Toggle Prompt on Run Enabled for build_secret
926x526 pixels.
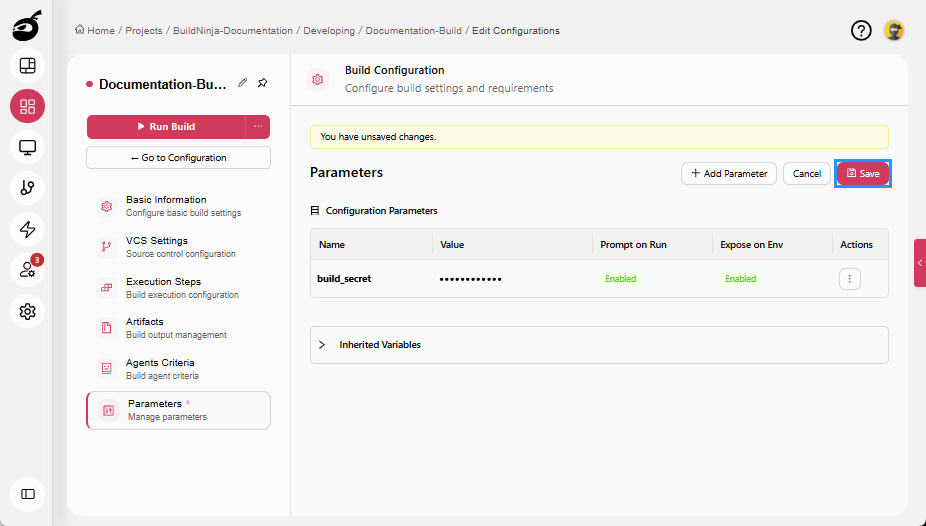(x=620, y=279)
